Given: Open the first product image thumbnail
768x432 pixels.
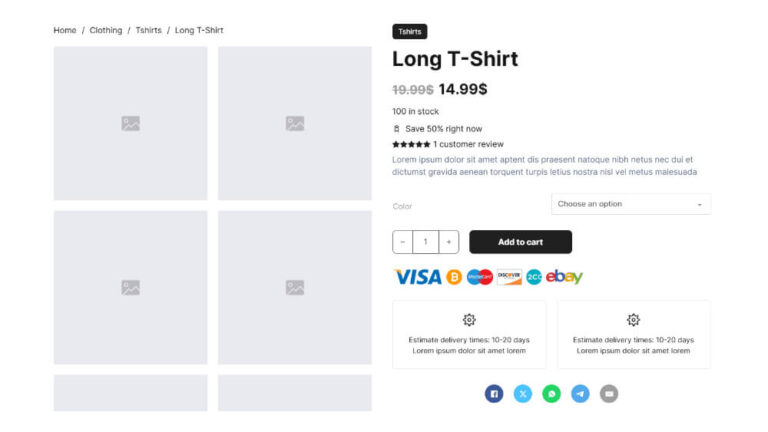Looking at the screenshot, I should point(130,123).
